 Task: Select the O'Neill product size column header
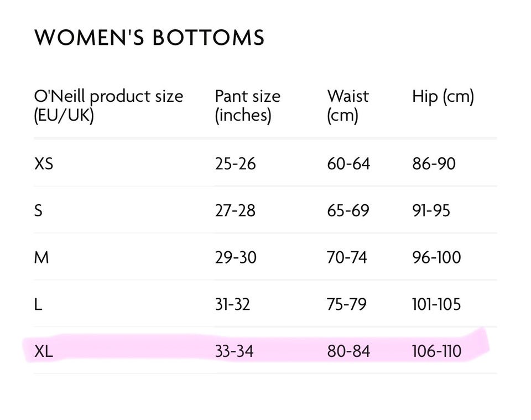108,106
